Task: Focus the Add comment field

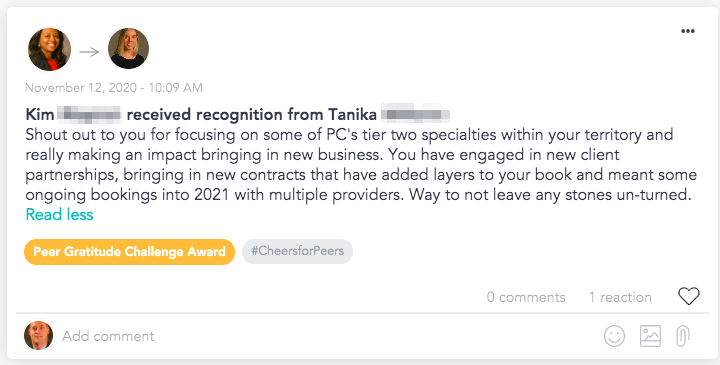Action: 331,336
